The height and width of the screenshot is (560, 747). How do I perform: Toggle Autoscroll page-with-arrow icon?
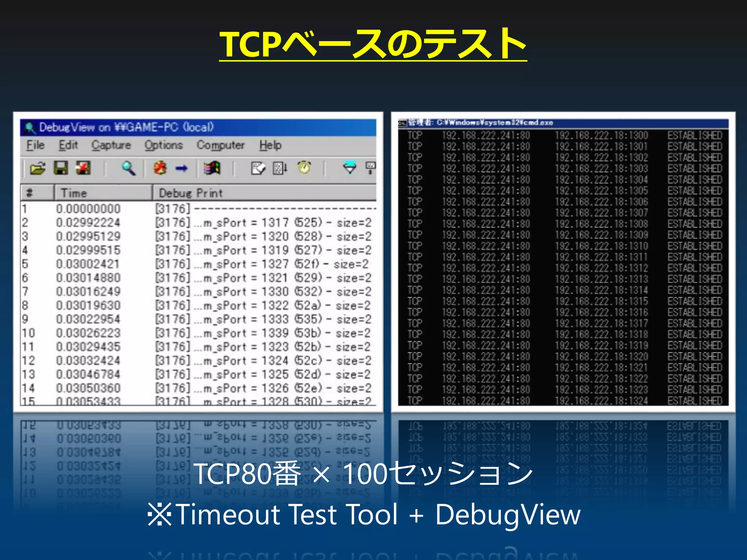coord(280,168)
